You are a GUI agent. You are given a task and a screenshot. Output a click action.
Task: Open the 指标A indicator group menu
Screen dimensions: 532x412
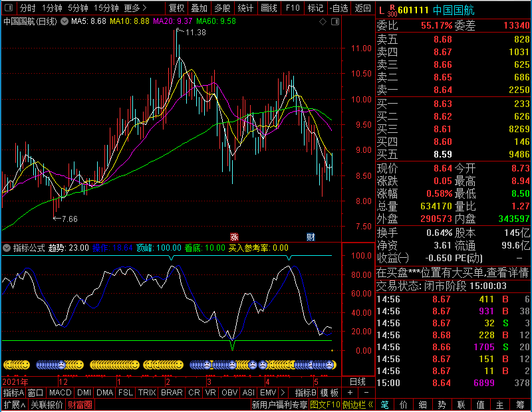click(13, 393)
